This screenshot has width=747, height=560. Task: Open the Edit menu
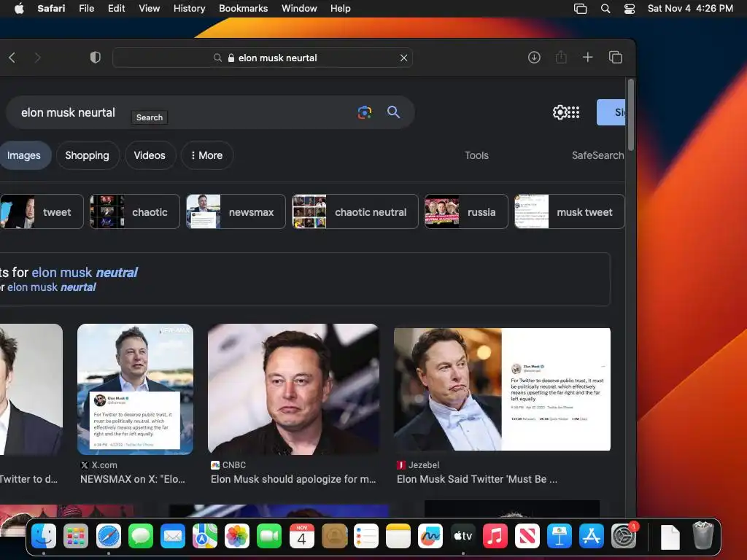[116, 8]
